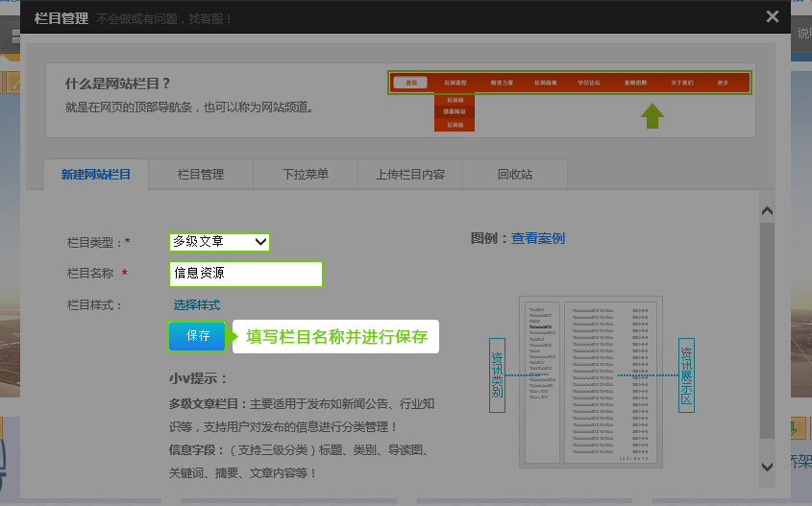Switch to the 栏目管理 tab

click(201, 174)
